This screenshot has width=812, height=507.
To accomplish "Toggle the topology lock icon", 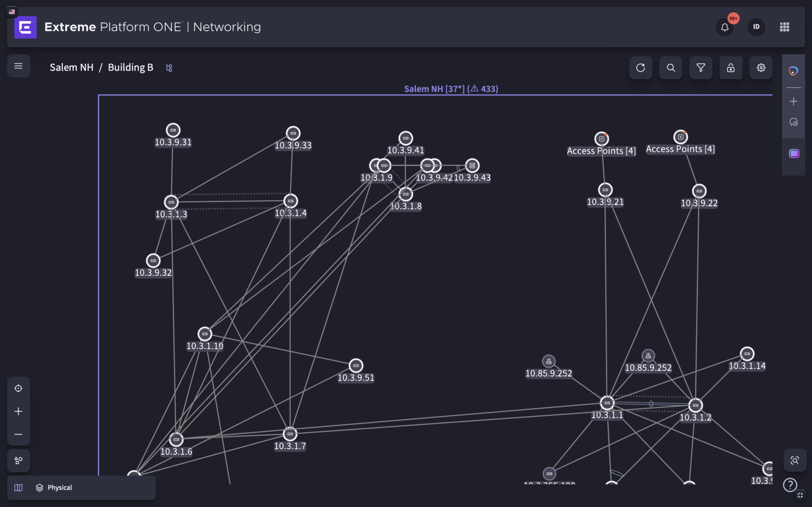I will click(731, 68).
